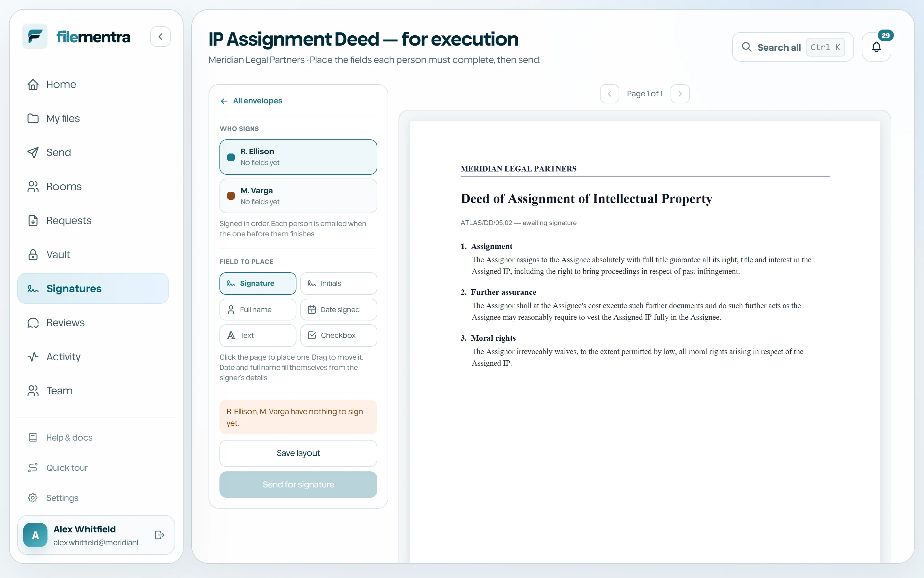
Task: Select signer R. Ellison
Action: click(298, 157)
